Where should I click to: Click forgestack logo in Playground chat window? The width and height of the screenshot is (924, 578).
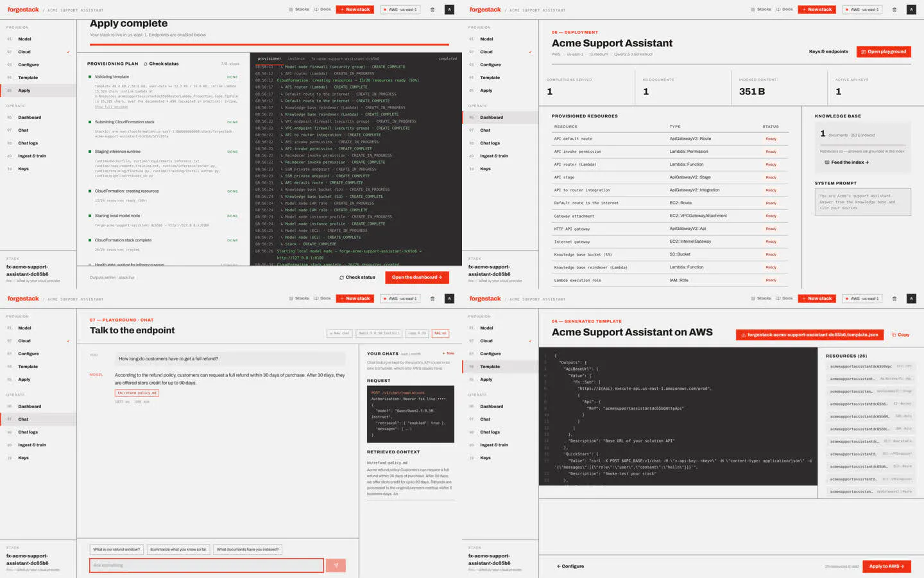click(x=23, y=299)
